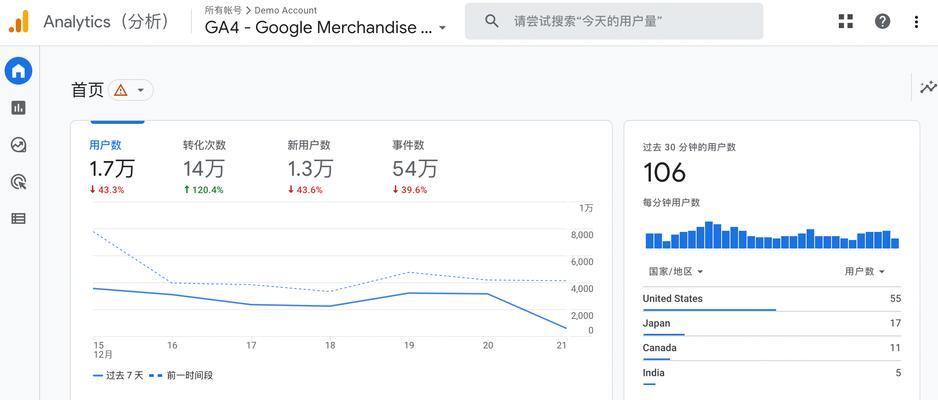Click the 过去 30 分钟的用户数 heading
This screenshot has width=938, height=400.
[689, 147]
